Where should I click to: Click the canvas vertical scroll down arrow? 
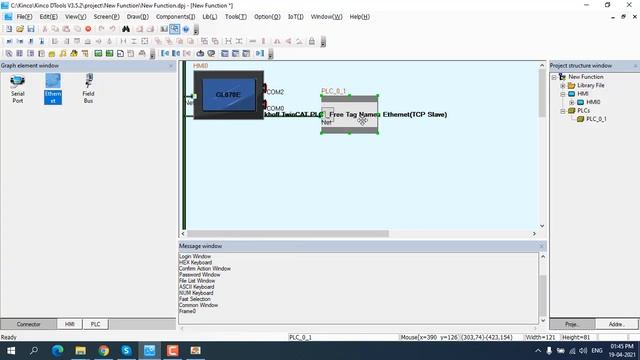(x=542, y=226)
